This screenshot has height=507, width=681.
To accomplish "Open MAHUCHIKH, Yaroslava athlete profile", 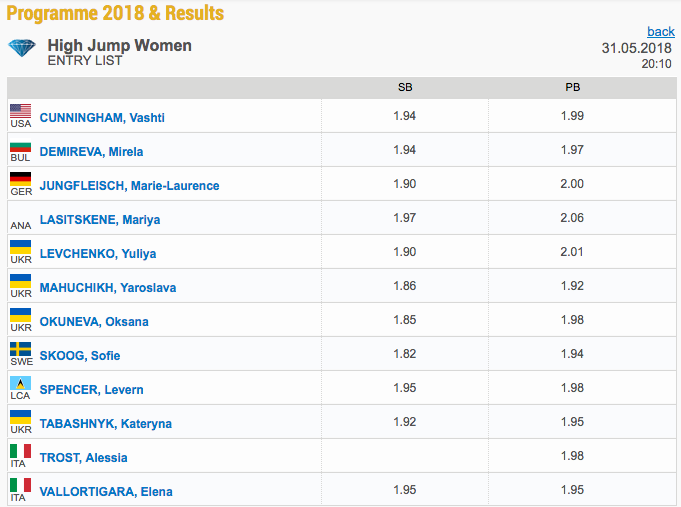I will point(108,288).
